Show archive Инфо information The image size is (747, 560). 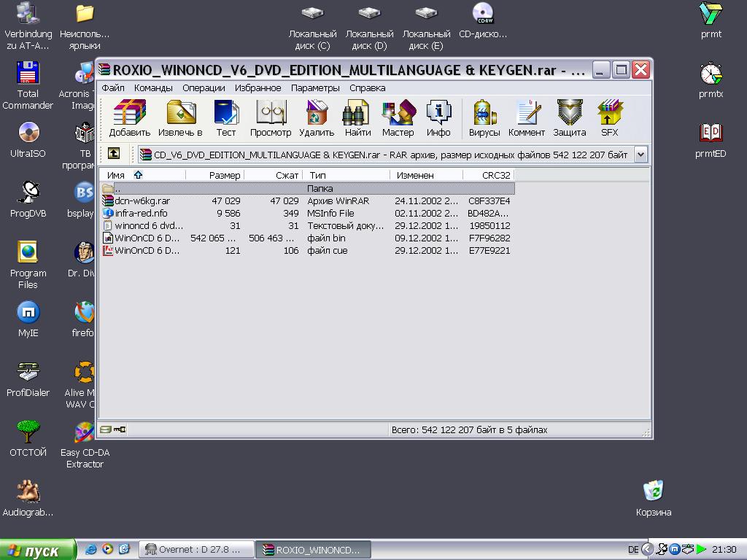[438, 118]
